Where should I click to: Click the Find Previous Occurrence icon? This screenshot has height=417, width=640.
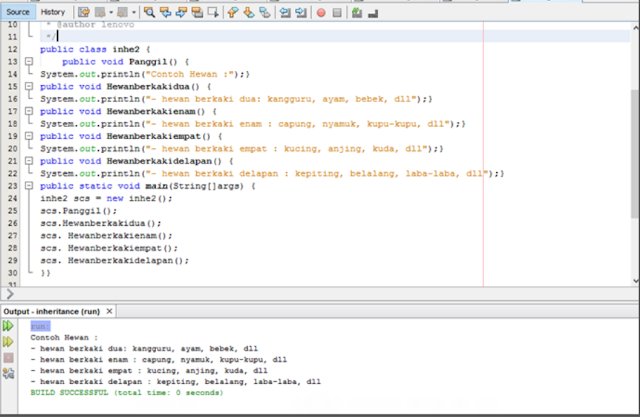point(165,13)
